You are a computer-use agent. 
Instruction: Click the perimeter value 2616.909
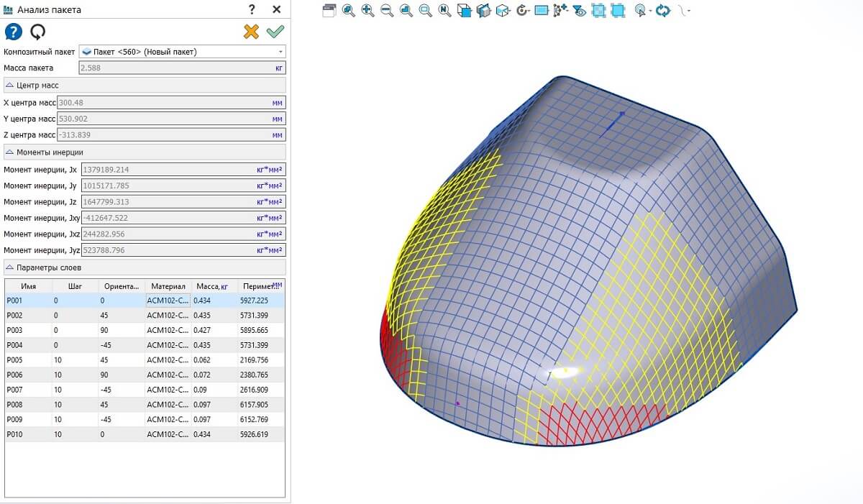tap(254, 390)
